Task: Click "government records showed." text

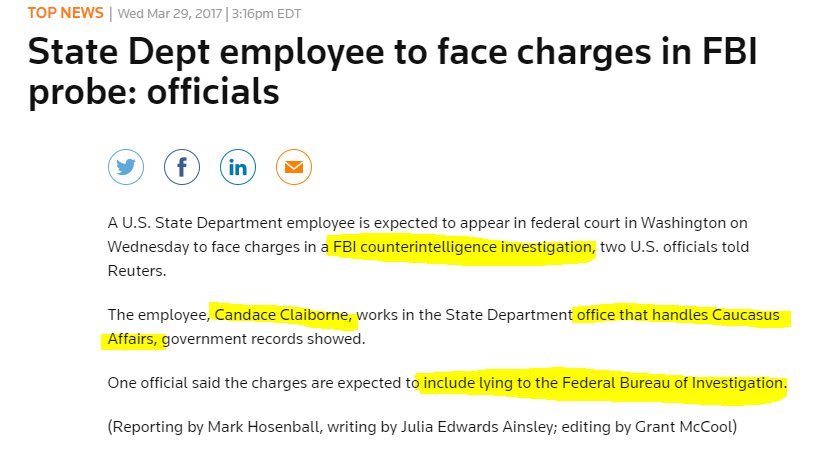Action: click(264, 339)
